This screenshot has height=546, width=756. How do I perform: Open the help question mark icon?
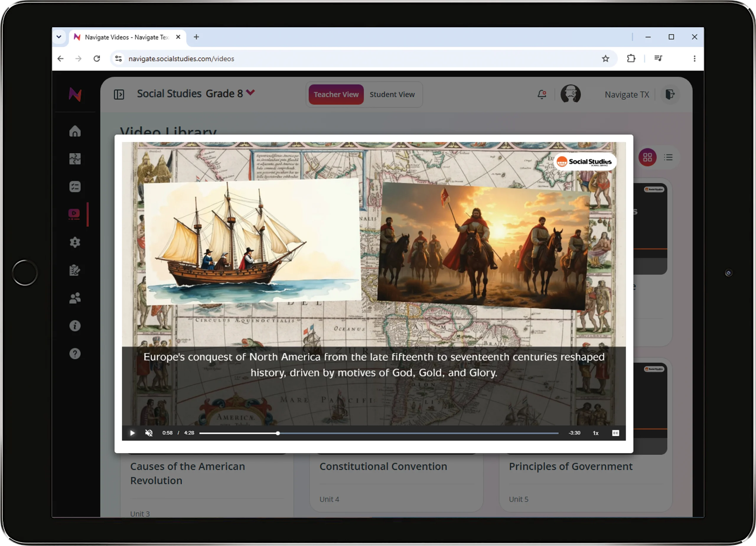75,354
